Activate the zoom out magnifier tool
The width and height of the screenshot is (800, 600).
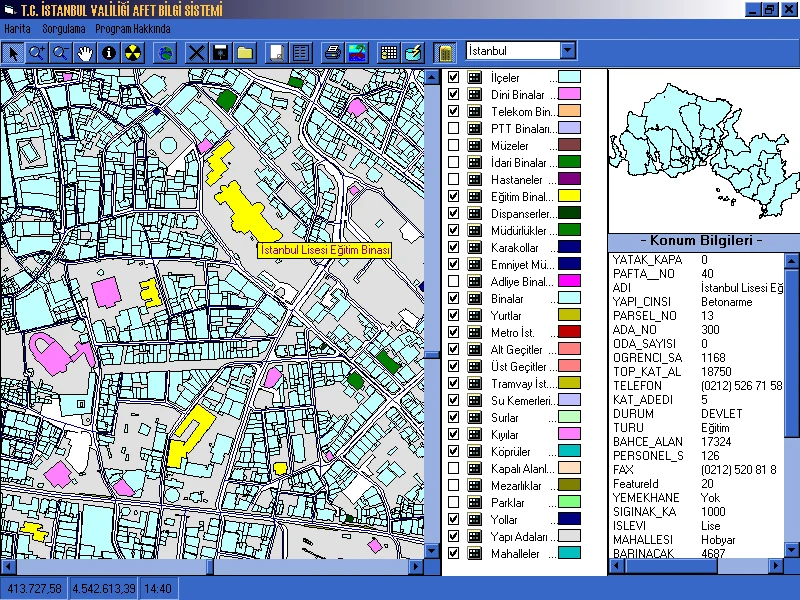click(61, 53)
